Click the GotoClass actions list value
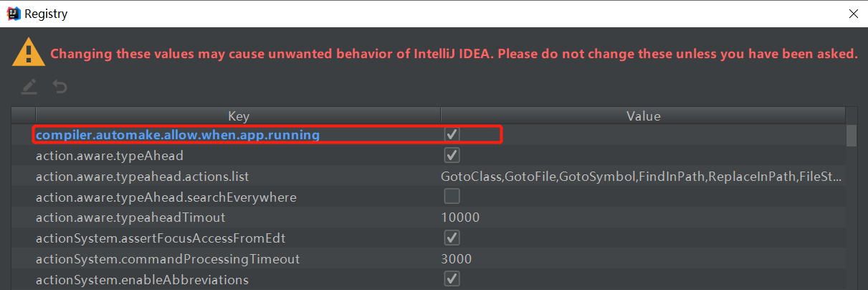Viewport: 868px width, 290px height. [642, 177]
